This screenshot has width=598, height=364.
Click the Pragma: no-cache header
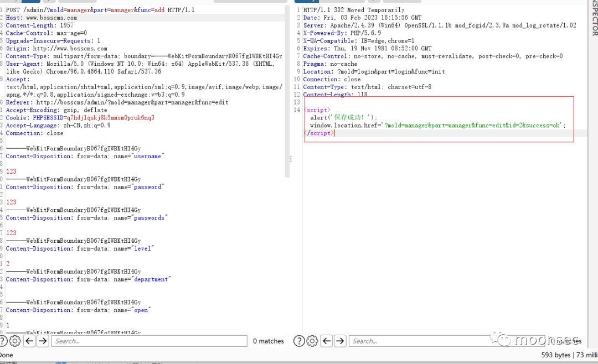[330, 64]
